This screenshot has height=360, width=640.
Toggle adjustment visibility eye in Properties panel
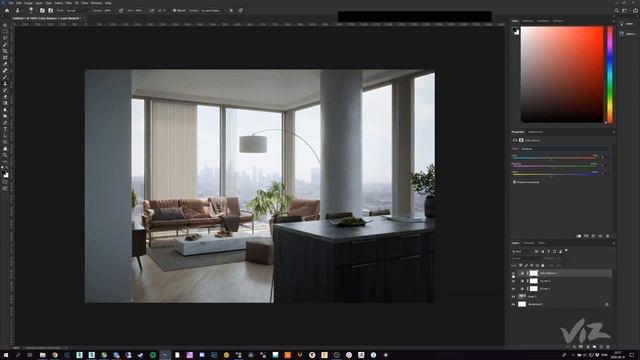[x=600, y=236]
